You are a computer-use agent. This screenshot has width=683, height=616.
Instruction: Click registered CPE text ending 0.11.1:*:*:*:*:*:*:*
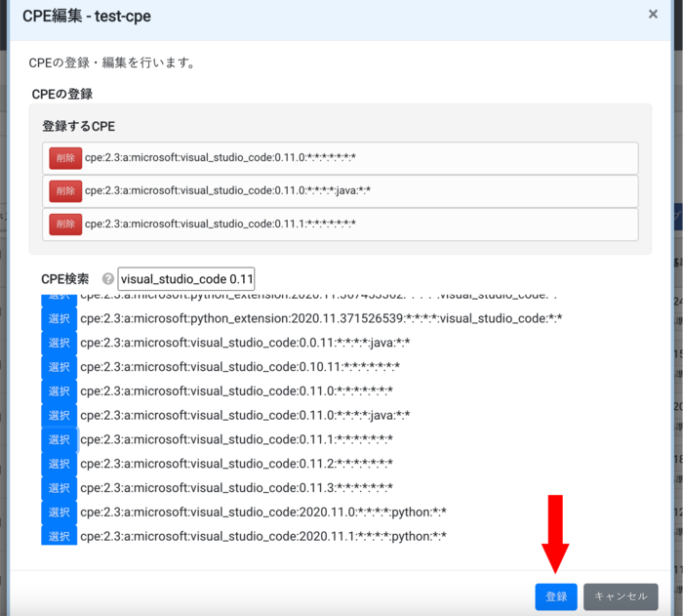(221, 224)
